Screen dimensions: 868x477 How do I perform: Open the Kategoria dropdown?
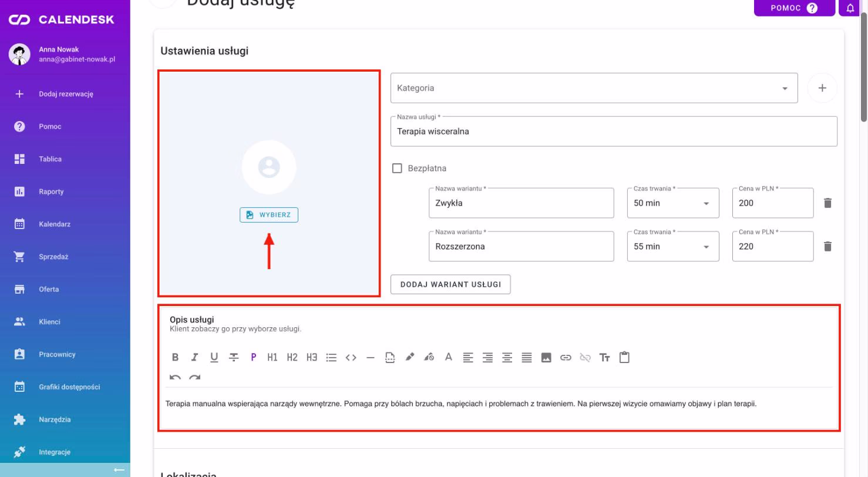point(594,88)
